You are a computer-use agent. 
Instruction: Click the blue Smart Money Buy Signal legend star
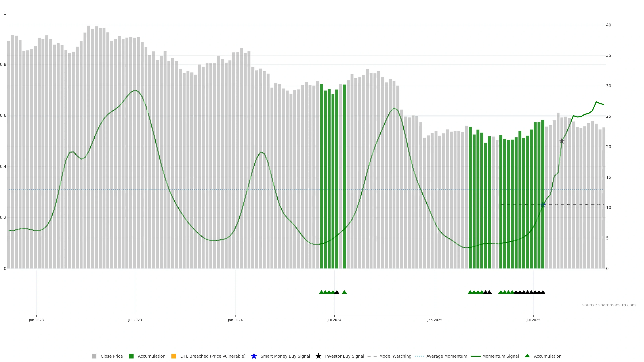click(x=254, y=356)
